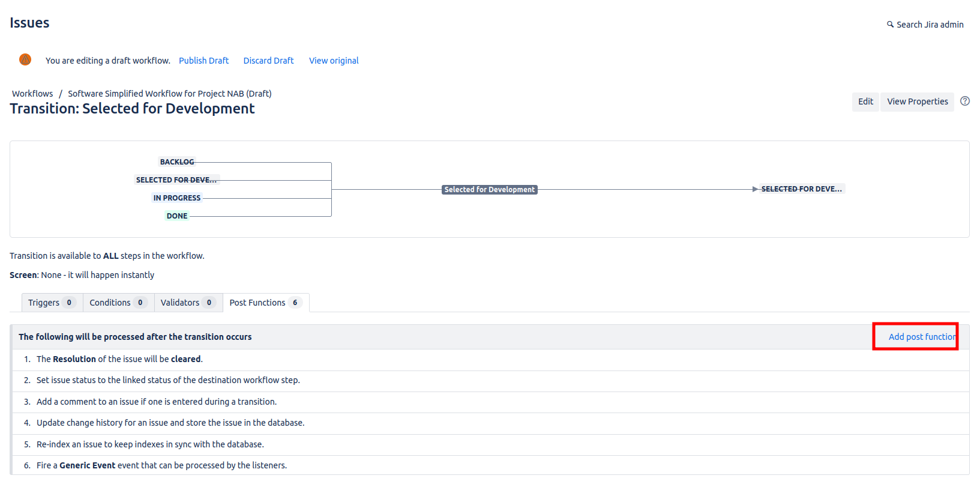Image resolution: width=980 pixels, height=502 pixels.
Task: Select the Post Functions tab
Action: tap(266, 303)
